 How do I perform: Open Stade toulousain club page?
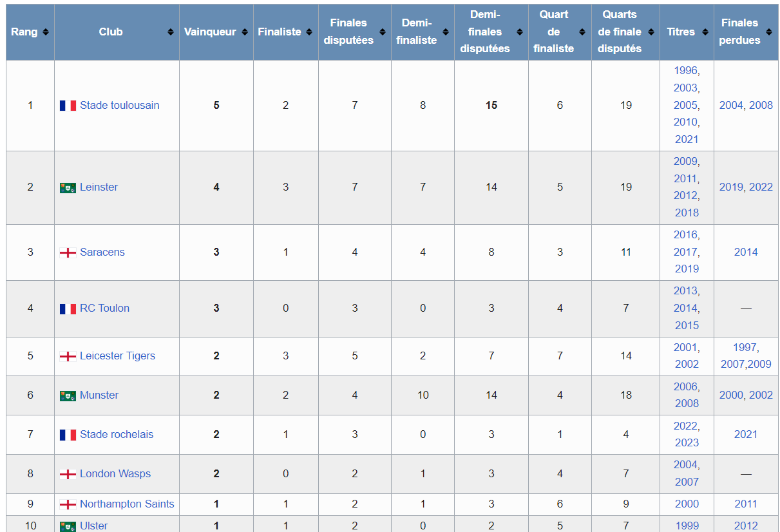coord(119,106)
